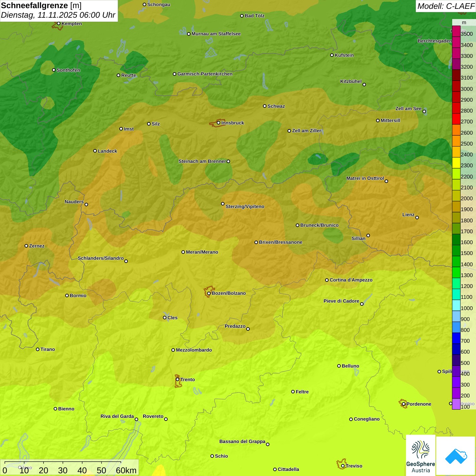Click the Murnau am Staffelsee label
Image resolution: width=476 pixels, height=476 pixels.
click(216, 34)
